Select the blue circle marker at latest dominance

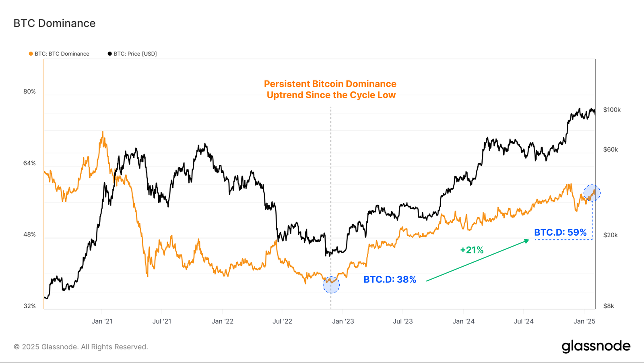click(x=592, y=193)
